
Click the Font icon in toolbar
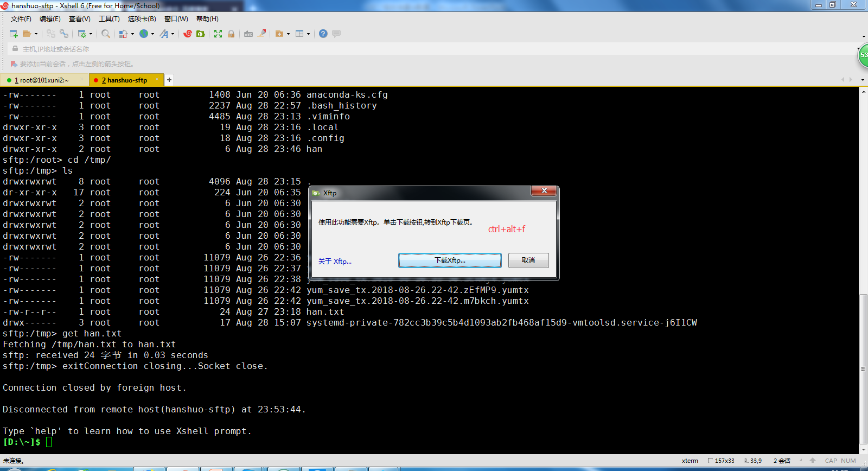click(164, 34)
